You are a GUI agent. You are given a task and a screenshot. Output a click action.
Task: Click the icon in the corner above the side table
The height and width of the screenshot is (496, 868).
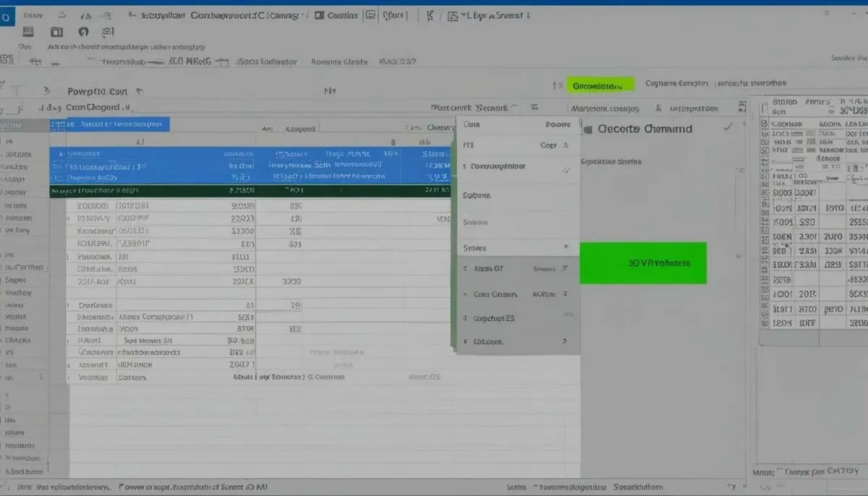(x=741, y=107)
